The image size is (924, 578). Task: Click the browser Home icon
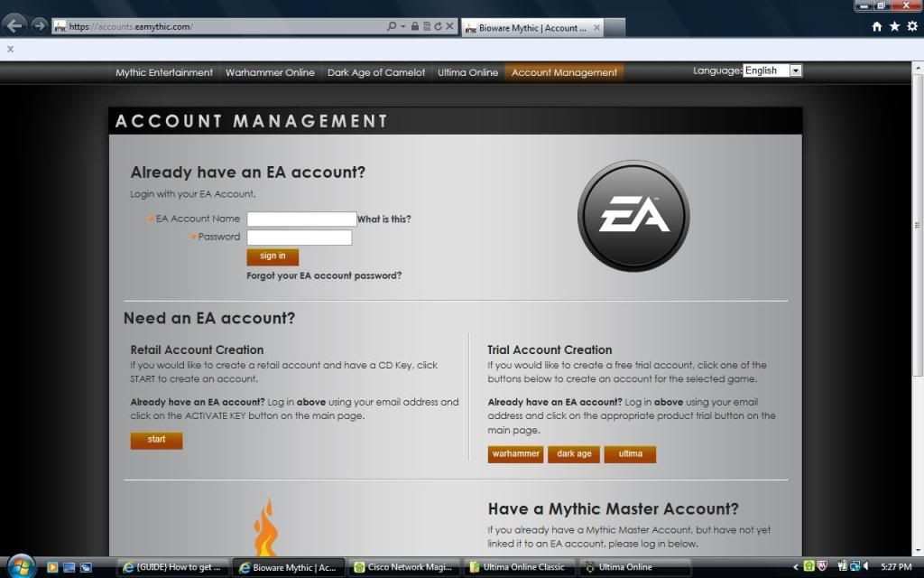tap(877, 26)
